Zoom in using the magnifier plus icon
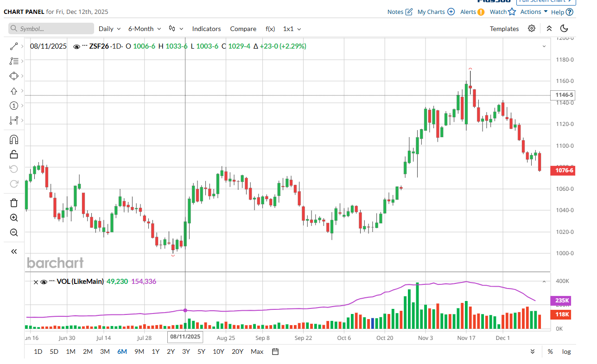The width and height of the screenshot is (597, 364). coord(13,218)
